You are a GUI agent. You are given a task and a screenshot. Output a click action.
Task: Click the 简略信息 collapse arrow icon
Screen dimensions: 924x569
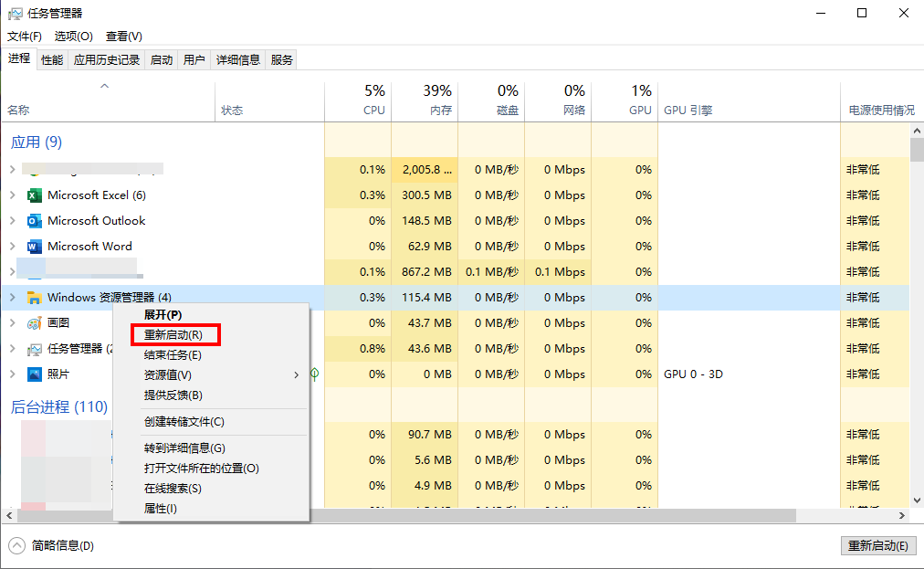tap(17, 545)
